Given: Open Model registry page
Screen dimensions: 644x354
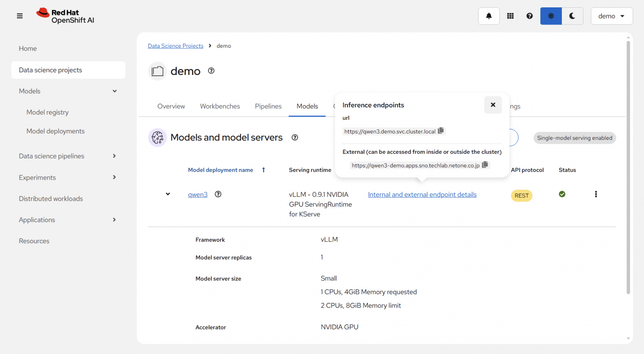Looking at the screenshot, I should [x=48, y=112].
